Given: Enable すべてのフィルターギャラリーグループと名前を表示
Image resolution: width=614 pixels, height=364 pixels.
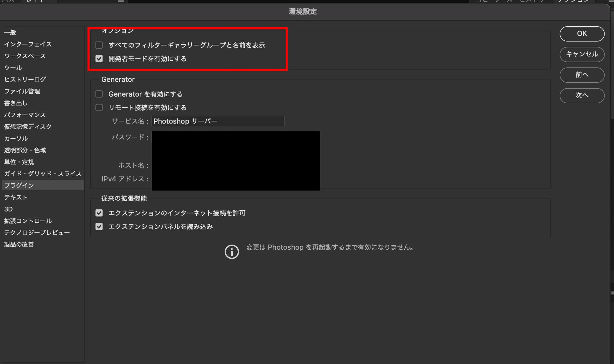Looking at the screenshot, I should (x=99, y=45).
